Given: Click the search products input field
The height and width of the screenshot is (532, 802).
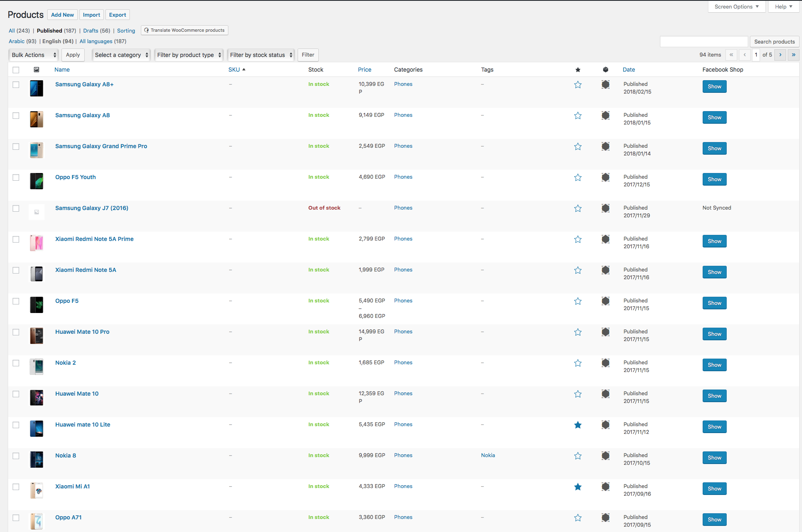Looking at the screenshot, I should [x=704, y=42].
